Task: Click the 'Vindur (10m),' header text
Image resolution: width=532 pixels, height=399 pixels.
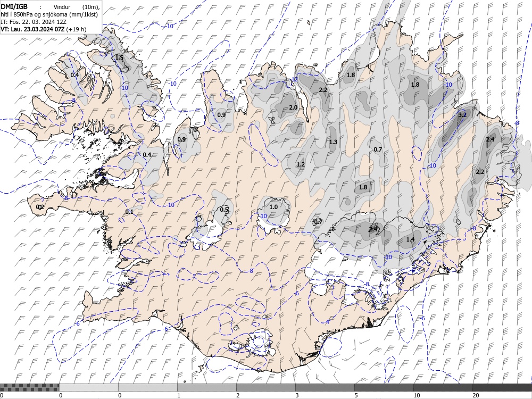Action: point(77,7)
